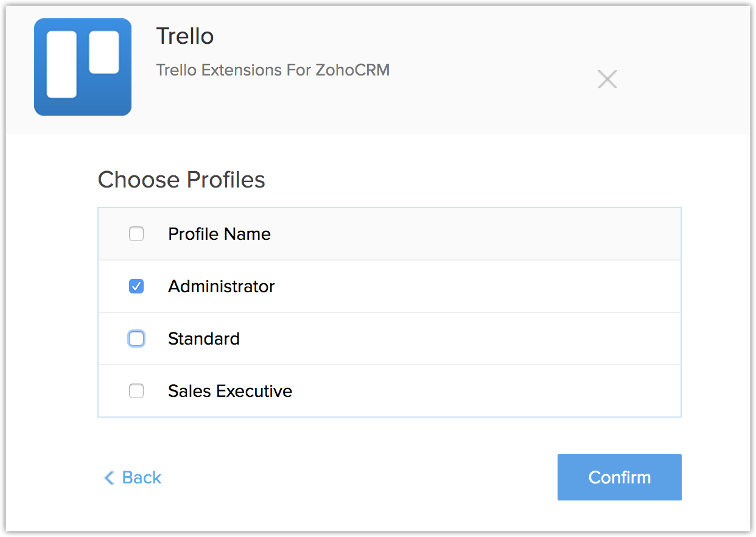Screen dimensions: 756x537
Task: Enable the Standard profile checkbox
Action: (x=136, y=339)
